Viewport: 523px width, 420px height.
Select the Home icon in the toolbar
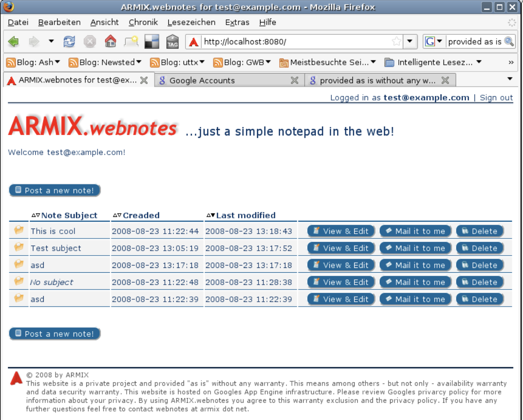[110, 41]
